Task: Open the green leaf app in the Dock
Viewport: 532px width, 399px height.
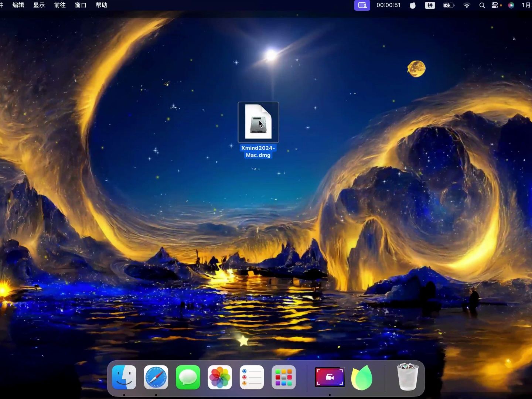Action: pyautogui.click(x=362, y=378)
